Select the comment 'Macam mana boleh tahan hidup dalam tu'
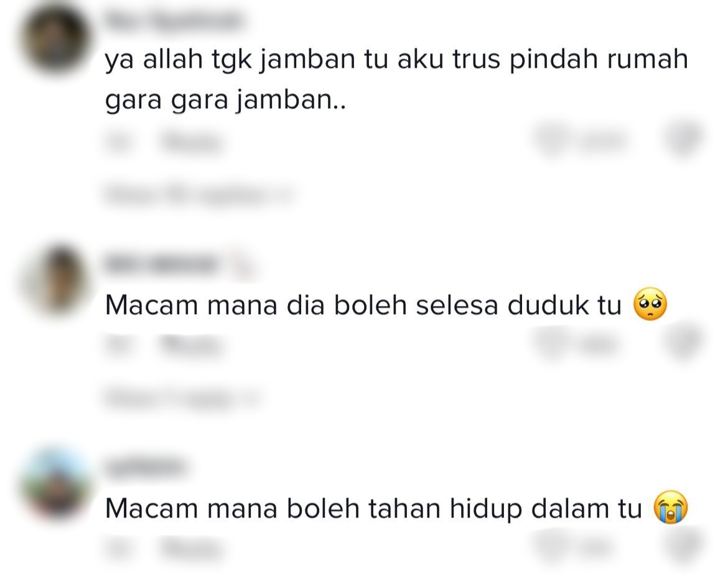This screenshot has width=728, height=584. coord(396,508)
